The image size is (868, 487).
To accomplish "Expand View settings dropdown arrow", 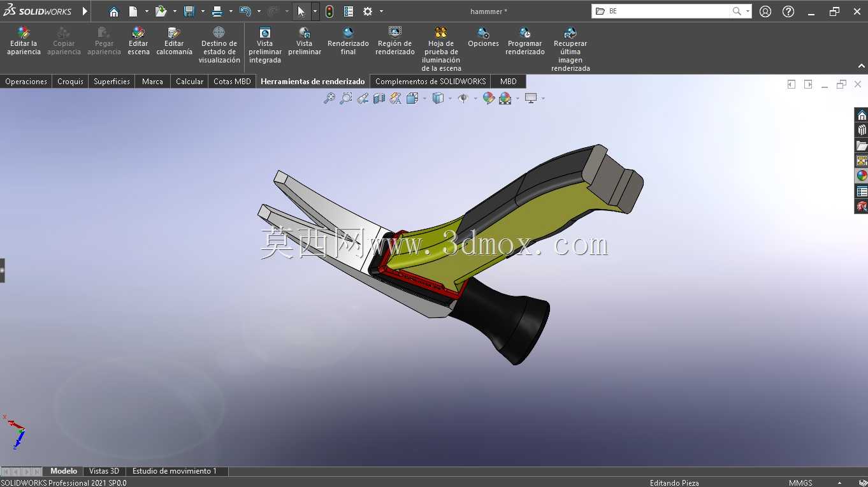I will tap(543, 98).
